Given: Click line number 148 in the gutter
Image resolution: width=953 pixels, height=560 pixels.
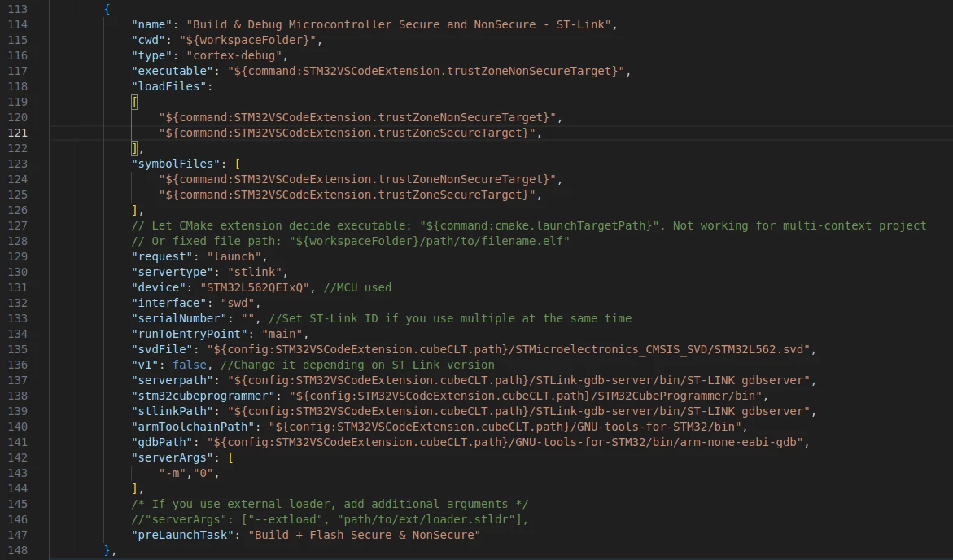Looking at the screenshot, I should 18,550.
